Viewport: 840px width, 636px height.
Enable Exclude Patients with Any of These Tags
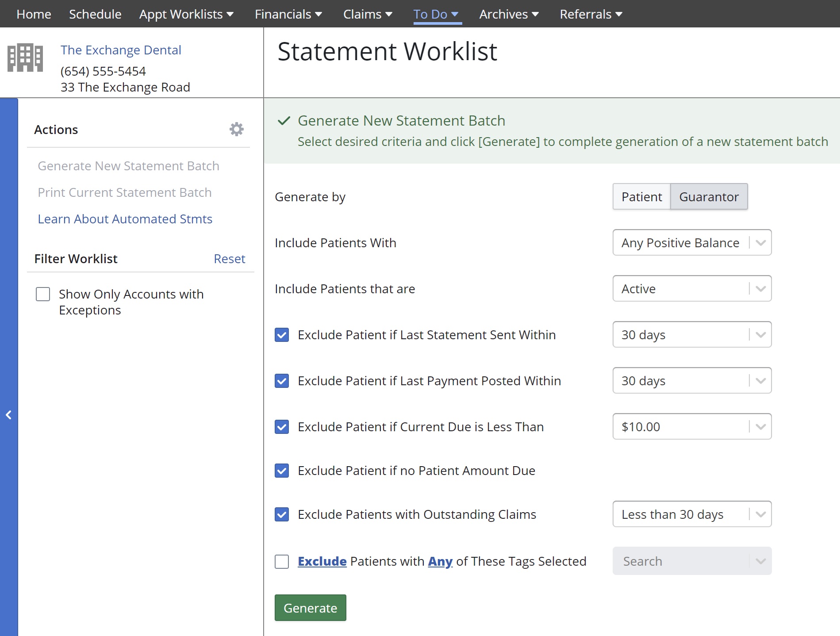[281, 561]
